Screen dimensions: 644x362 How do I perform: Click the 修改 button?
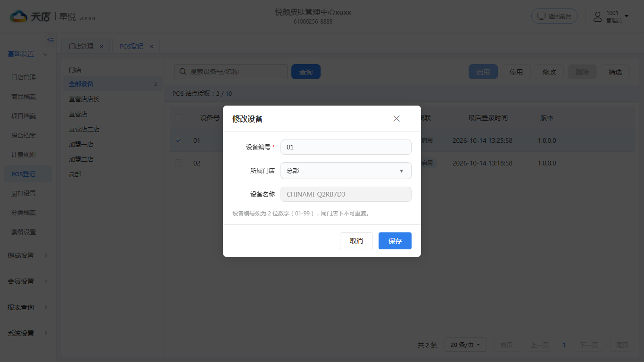tap(549, 72)
